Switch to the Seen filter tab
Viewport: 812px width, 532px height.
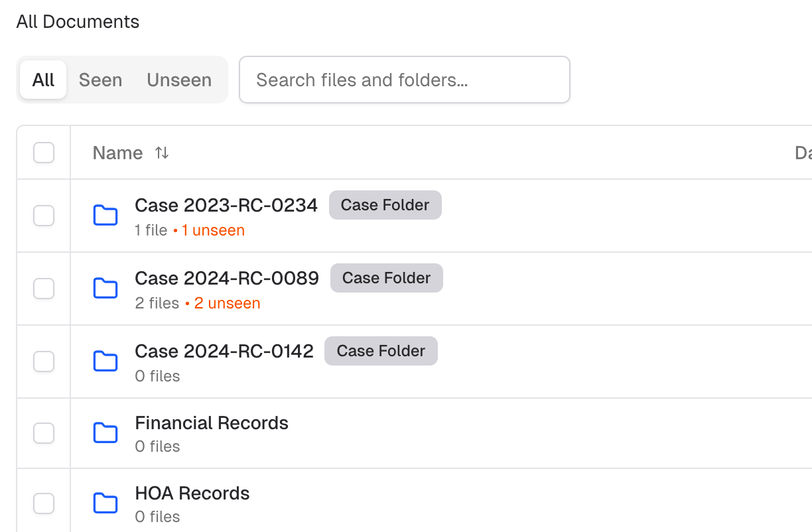pos(100,80)
